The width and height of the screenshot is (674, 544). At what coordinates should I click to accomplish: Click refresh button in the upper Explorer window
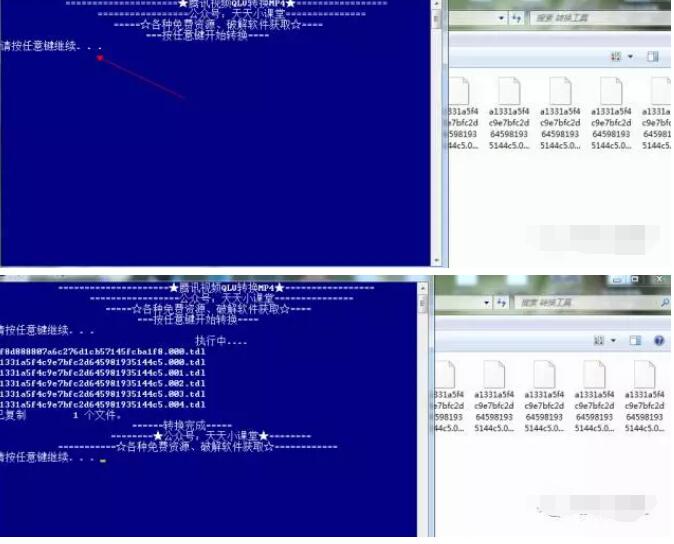(x=516, y=18)
